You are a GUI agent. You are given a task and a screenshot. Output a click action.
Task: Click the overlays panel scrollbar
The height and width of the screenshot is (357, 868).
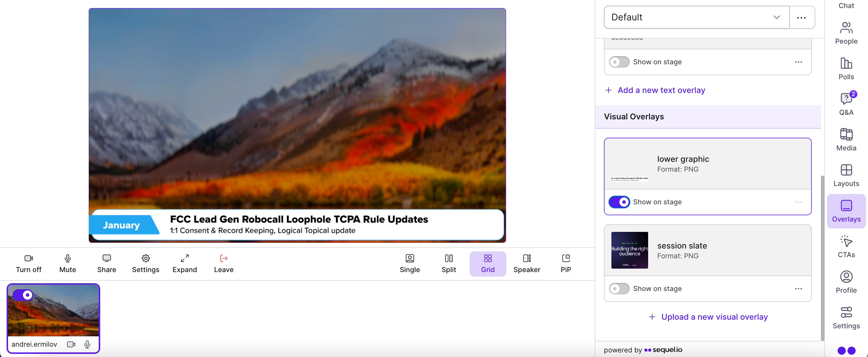[822, 258]
